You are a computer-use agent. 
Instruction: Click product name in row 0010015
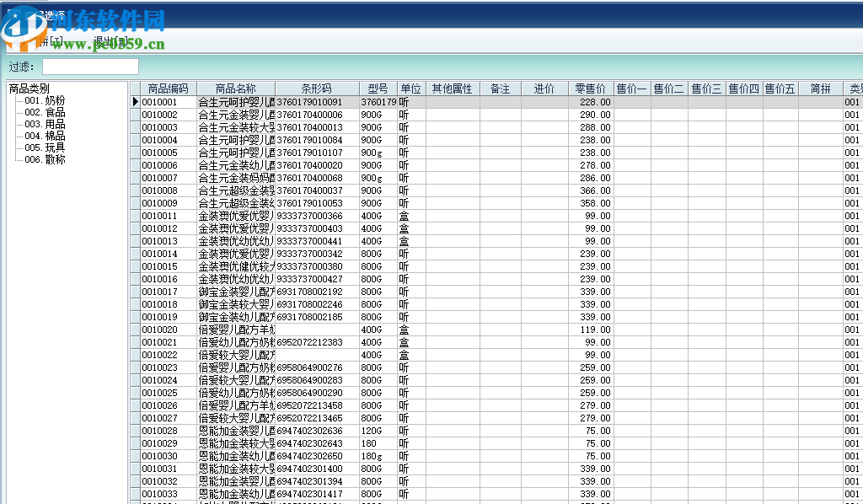tap(236, 266)
